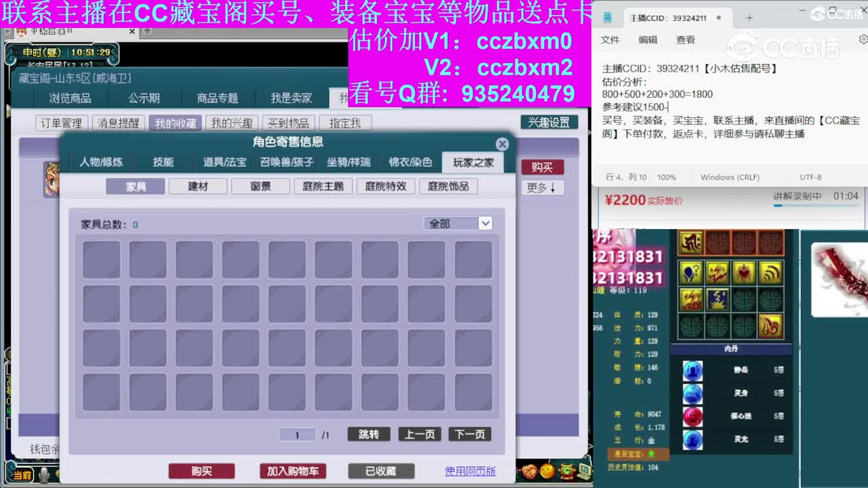Image resolution: width=868 pixels, height=488 pixels.
Task: Select the 买到物品 filter
Action: [x=288, y=123]
